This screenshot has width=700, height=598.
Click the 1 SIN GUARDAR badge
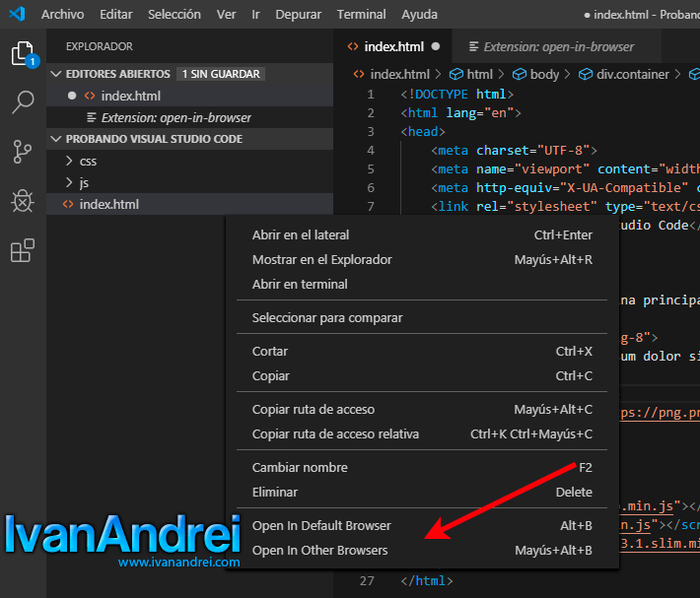coord(221,74)
